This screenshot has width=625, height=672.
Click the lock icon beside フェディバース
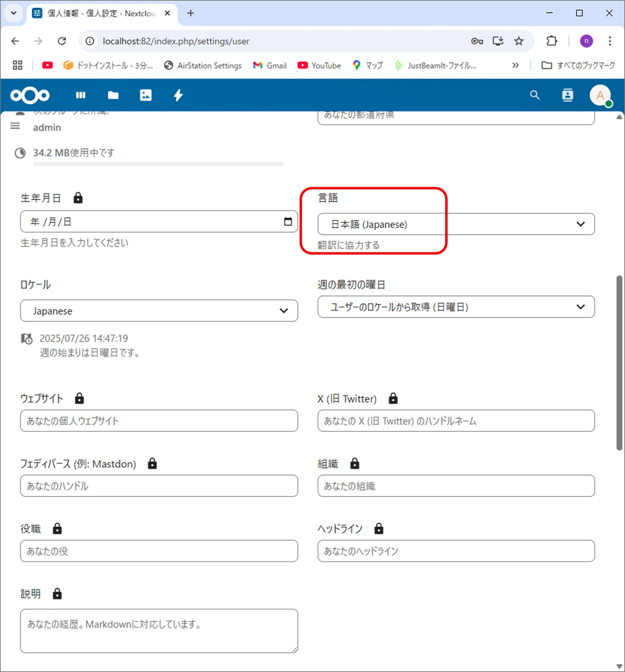pos(152,464)
